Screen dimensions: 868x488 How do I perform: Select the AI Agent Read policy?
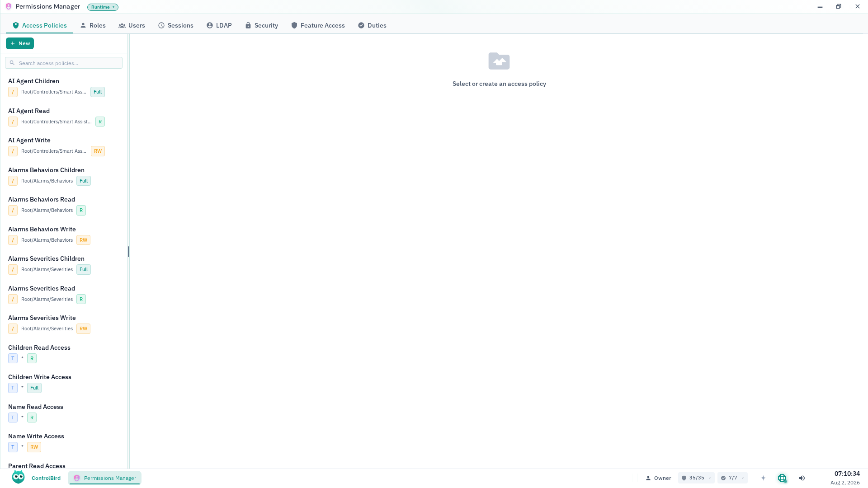(x=64, y=116)
